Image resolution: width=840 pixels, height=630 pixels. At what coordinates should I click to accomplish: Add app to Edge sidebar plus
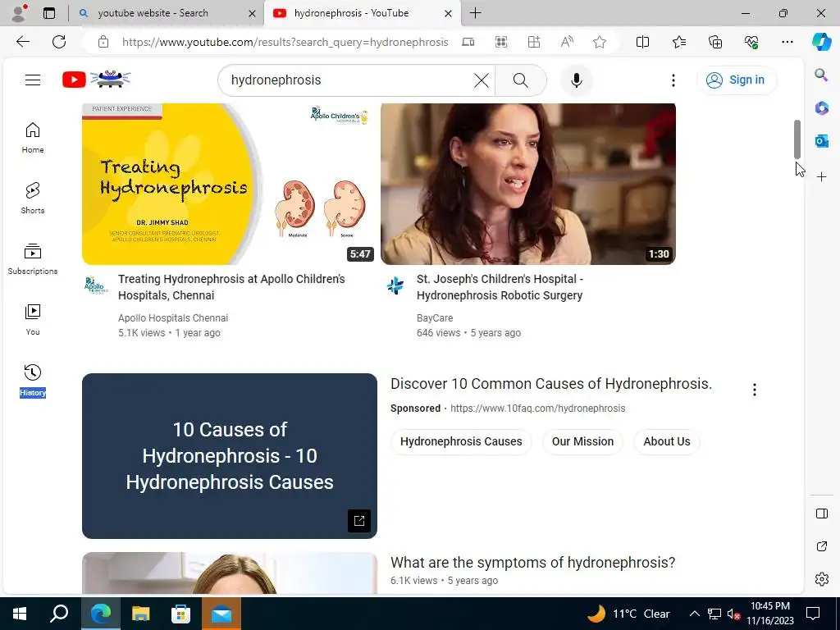(x=821, y=177)
